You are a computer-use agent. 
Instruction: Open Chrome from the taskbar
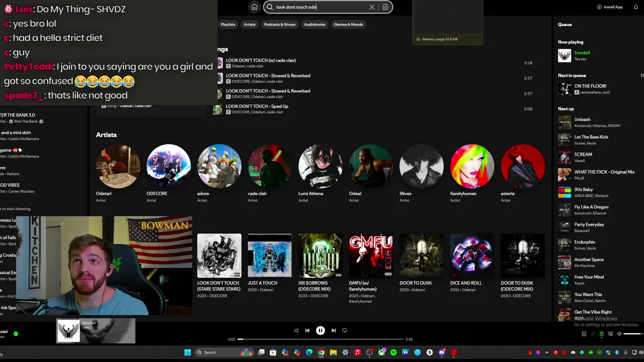321,352
